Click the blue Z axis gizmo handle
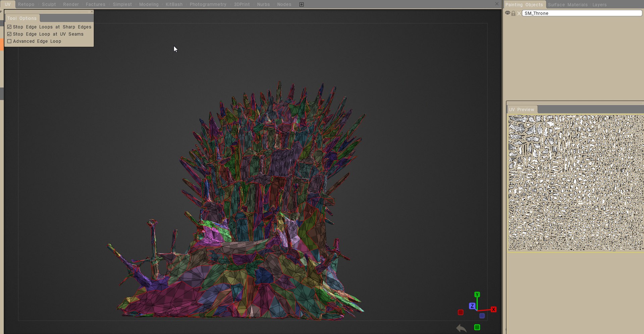644x334 pixels. 472,306
